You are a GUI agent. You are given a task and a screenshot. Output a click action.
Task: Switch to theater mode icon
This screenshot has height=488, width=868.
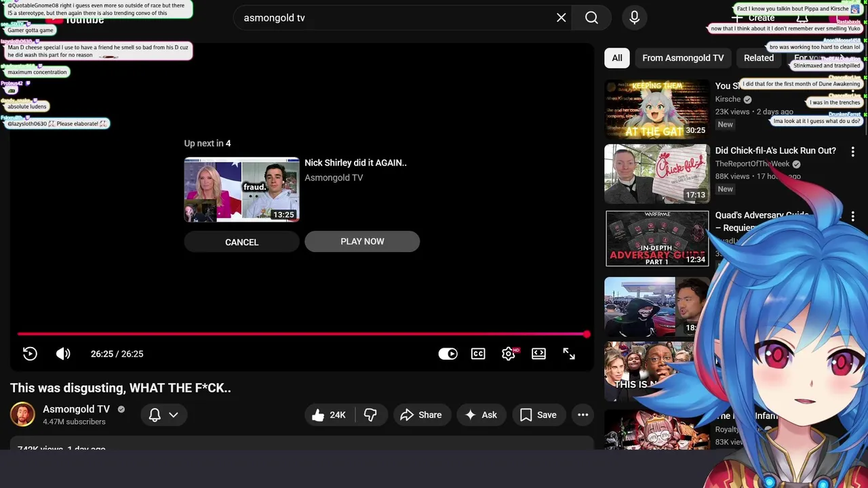click(538, 354)
